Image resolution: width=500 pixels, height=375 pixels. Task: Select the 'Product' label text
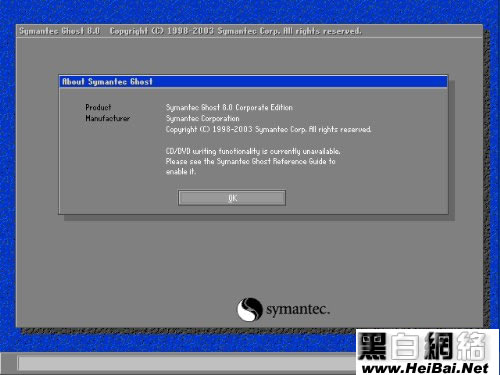pos(98,107)
